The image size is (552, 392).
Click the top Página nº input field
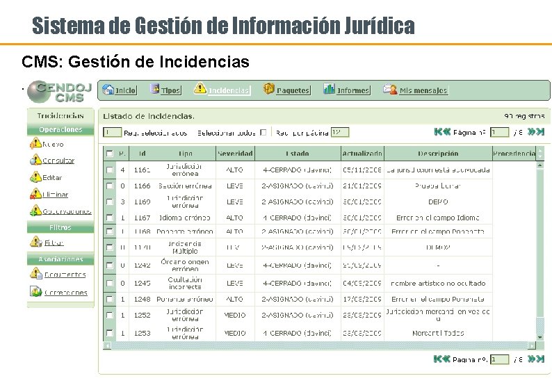[500, 132]
